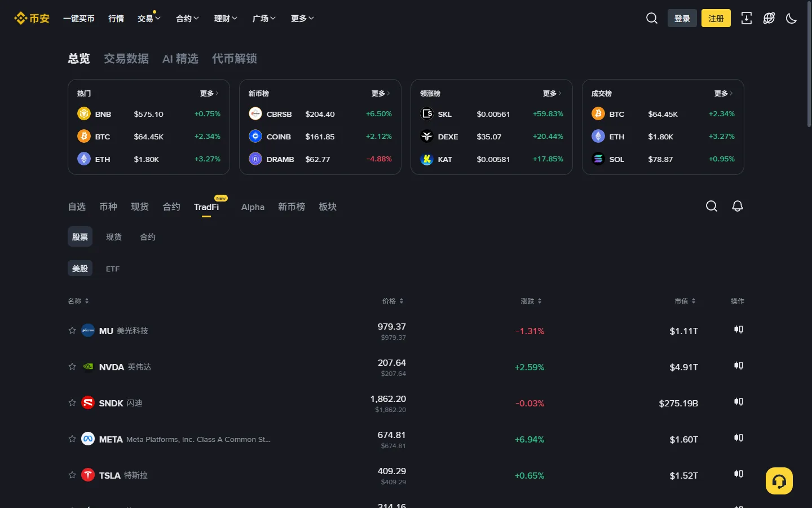Sort table by 市值 column
This screenshot has width=812, height=508.
(x=685, y=301)
